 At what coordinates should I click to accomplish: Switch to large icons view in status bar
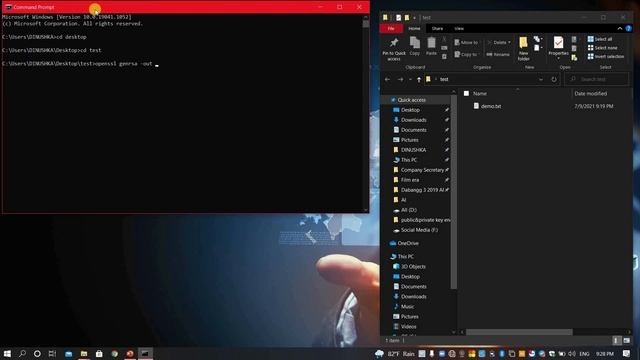click(x=627, y=340)
